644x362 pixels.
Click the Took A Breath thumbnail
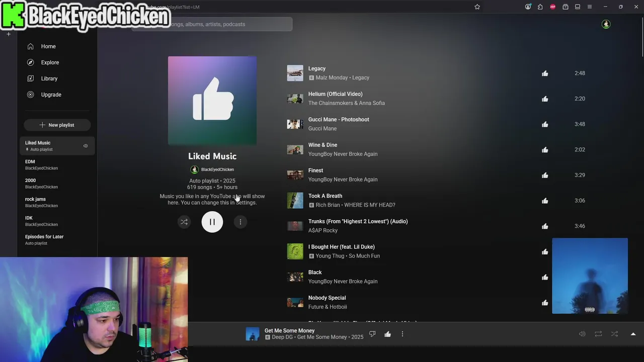295,200
